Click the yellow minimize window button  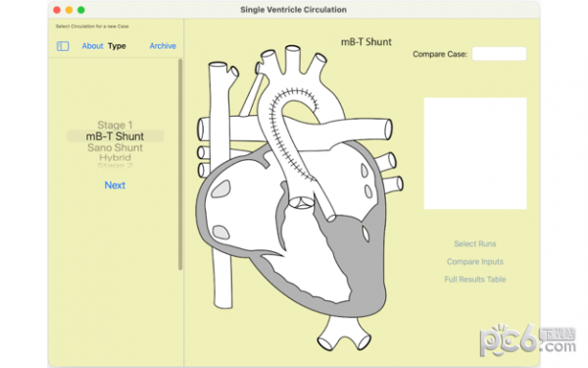(69, 10)
